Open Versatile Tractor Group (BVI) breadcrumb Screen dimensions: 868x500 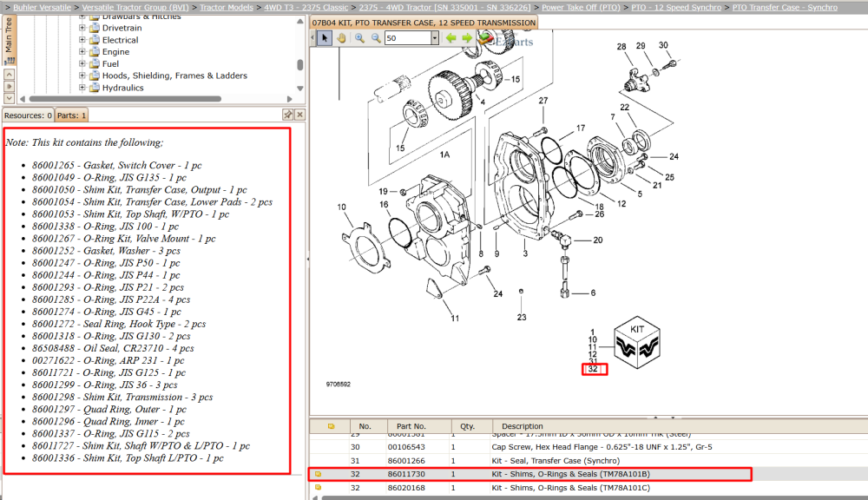click(x=135, y=7)
